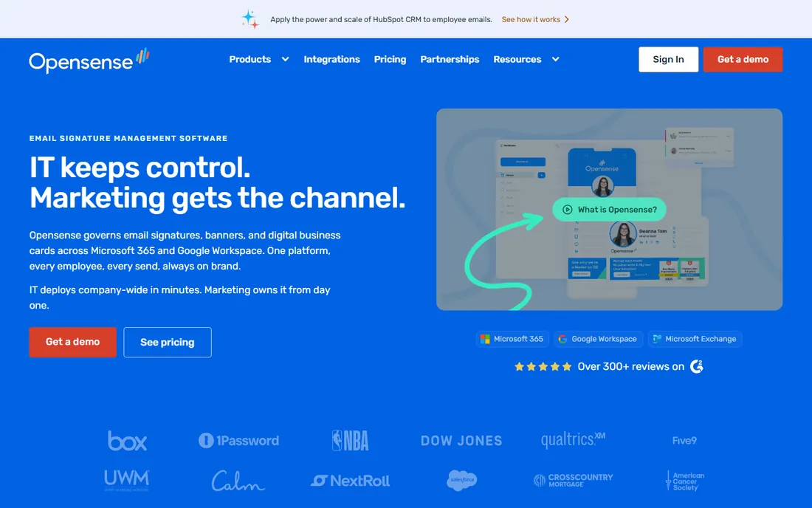812x508 pixels.
Task: Open the See how it works link
Action: 531,20
